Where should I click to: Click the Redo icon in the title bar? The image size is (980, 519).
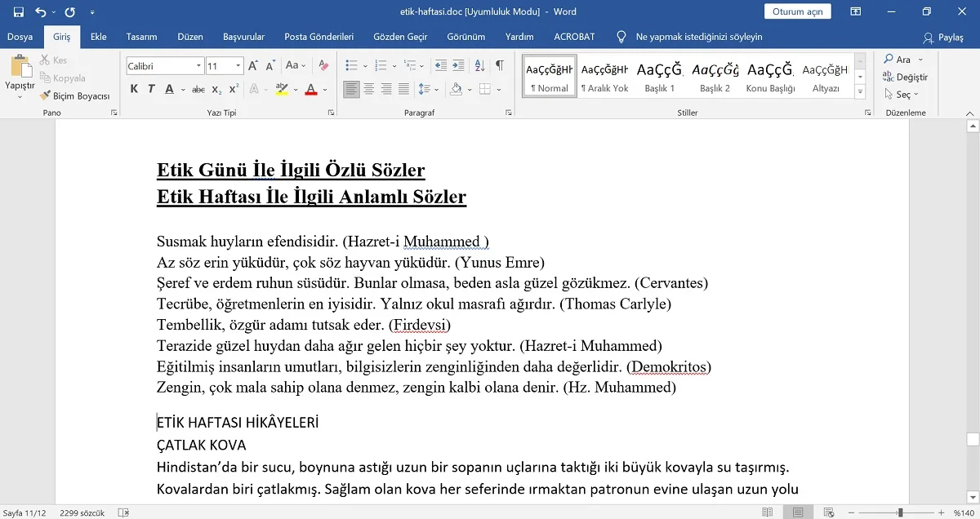(70, 12)
